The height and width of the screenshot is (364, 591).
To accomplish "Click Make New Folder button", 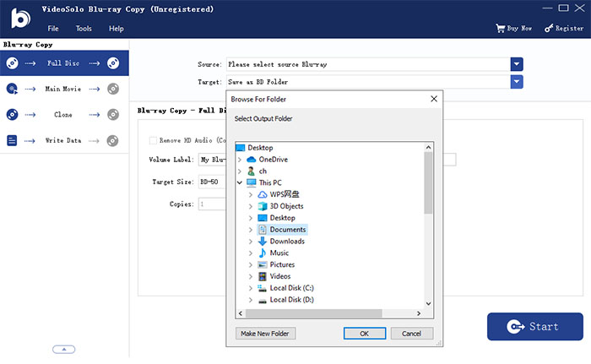I will (x=265, y=334).
